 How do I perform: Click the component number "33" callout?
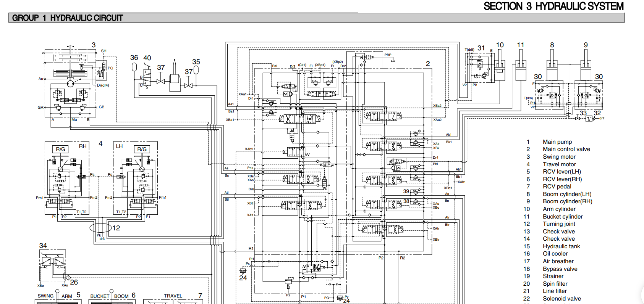click(583, 113)
